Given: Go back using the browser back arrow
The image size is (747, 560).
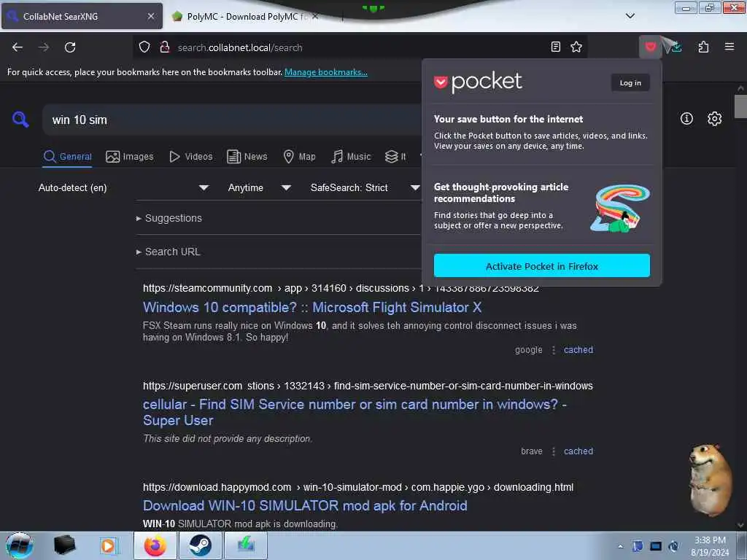Looking at the screenshot, I should tap(18, 47).
